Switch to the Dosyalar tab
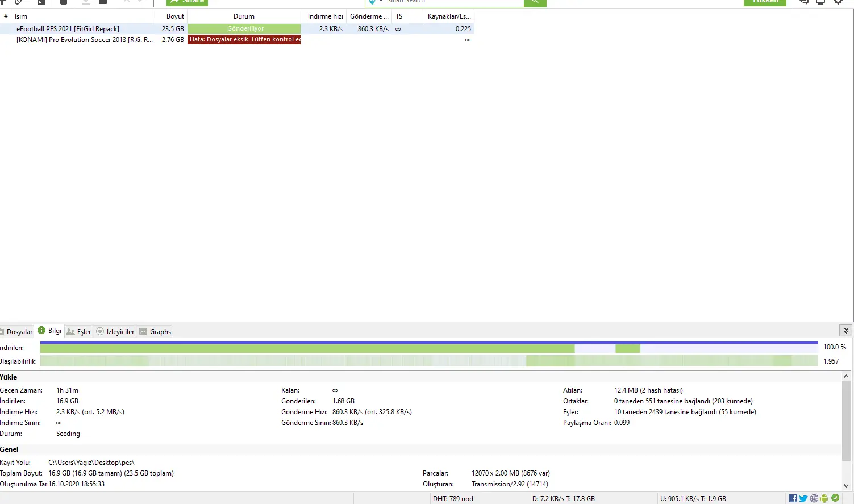Image resolution: width=854 pixels, height=504 pixels. point(19,332)
